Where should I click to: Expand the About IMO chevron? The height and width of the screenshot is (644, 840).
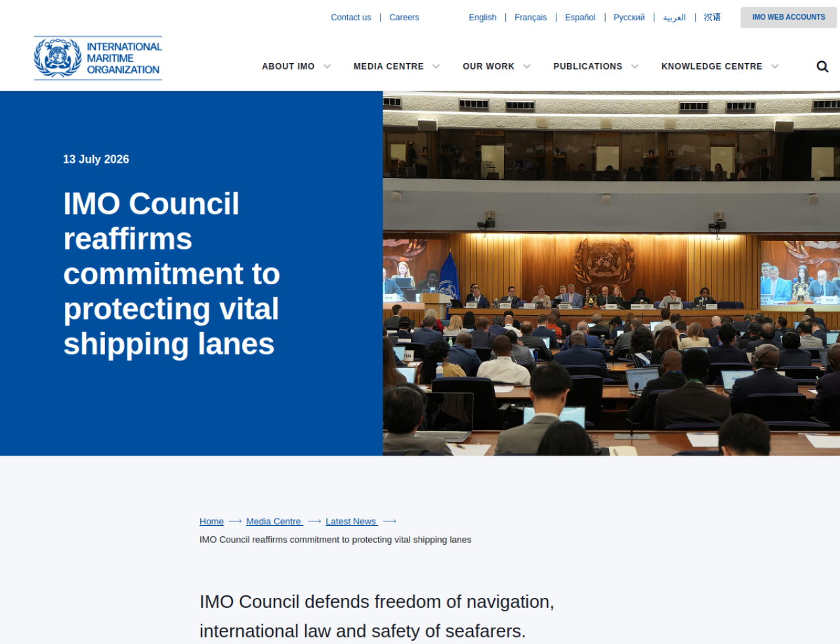[327, 66]
